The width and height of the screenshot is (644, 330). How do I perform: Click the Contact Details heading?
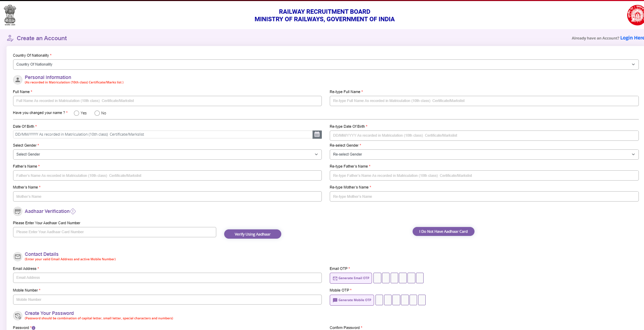click(x=42, y=254)
